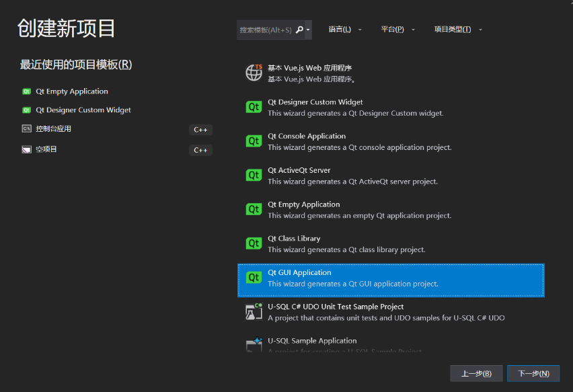Click the 空项目 empty project icon
The width and height of the screenshot is (573, 392).
pos(26,149)
